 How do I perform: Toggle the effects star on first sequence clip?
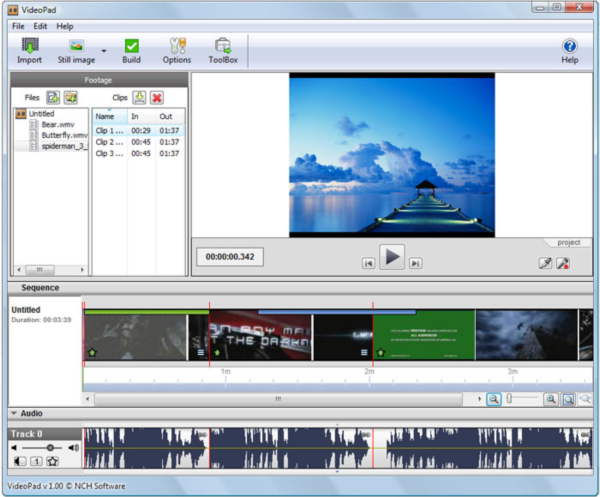[x=93, y=353]
